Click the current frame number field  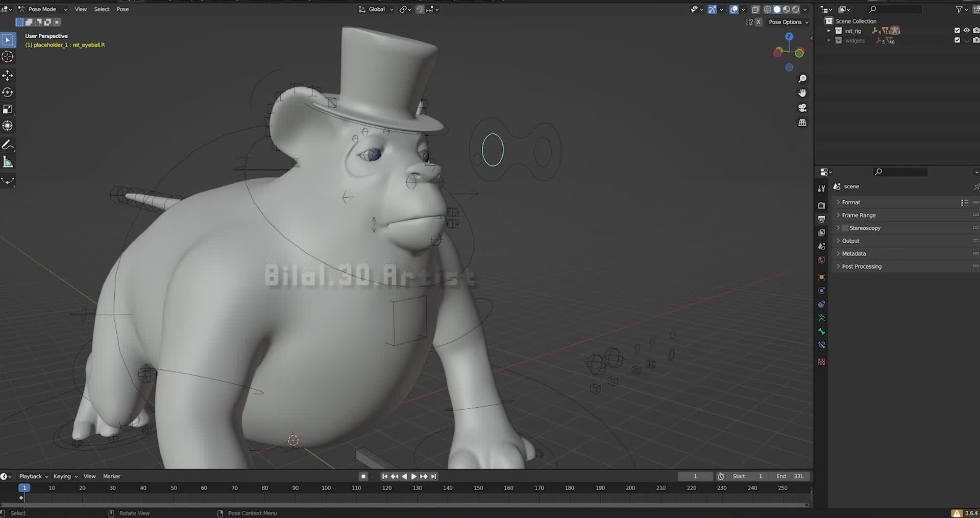pos(695,476)
